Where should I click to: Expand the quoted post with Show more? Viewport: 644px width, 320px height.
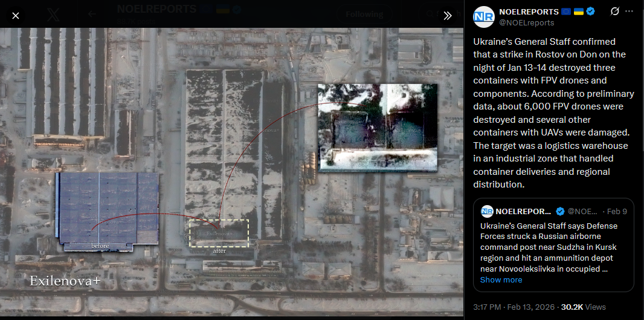pyautogui.click(x=501, y=279)
